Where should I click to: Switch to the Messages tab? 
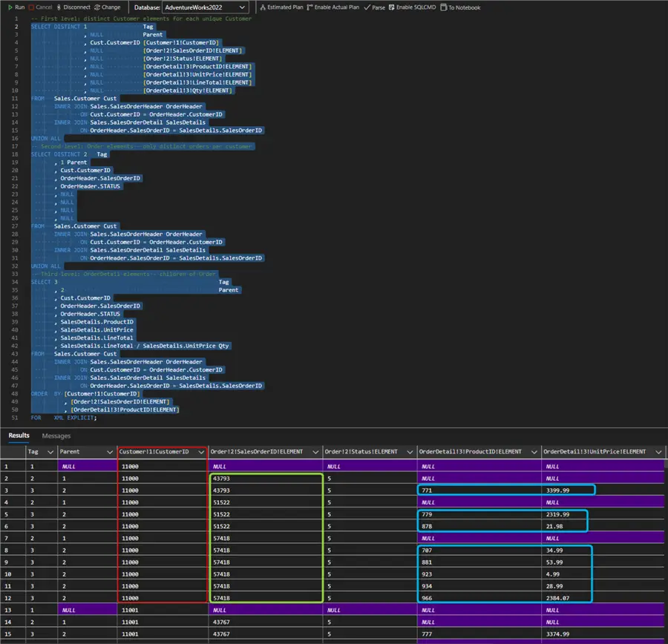(x=56, y=436)
